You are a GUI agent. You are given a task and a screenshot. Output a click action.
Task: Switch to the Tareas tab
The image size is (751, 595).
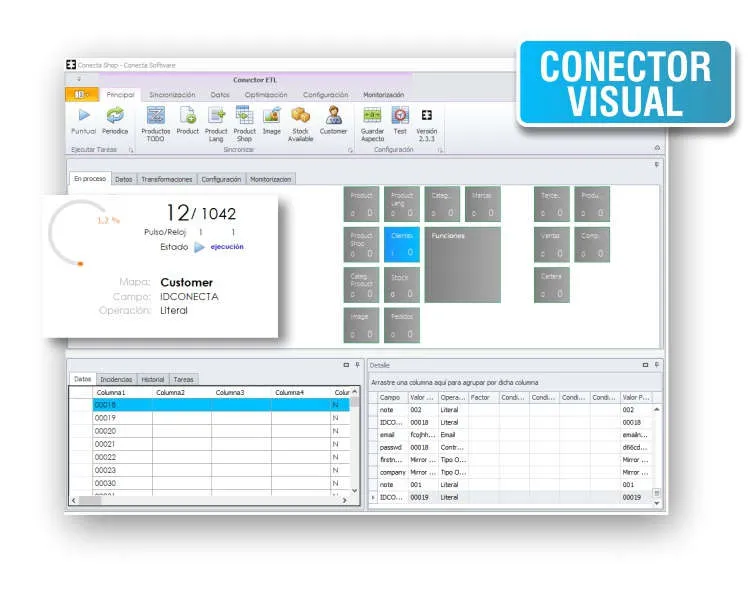(183, 379)
